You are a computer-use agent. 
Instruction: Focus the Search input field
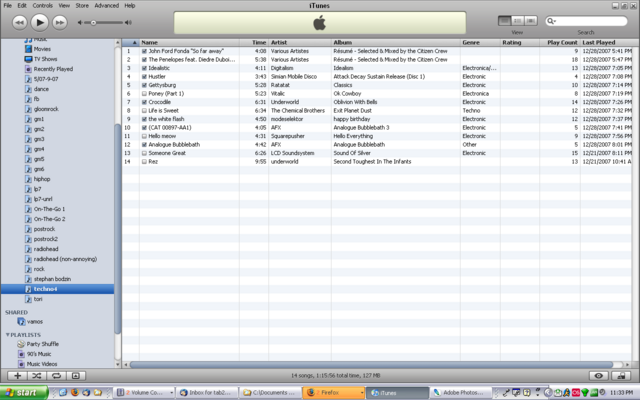pos(586,21)
